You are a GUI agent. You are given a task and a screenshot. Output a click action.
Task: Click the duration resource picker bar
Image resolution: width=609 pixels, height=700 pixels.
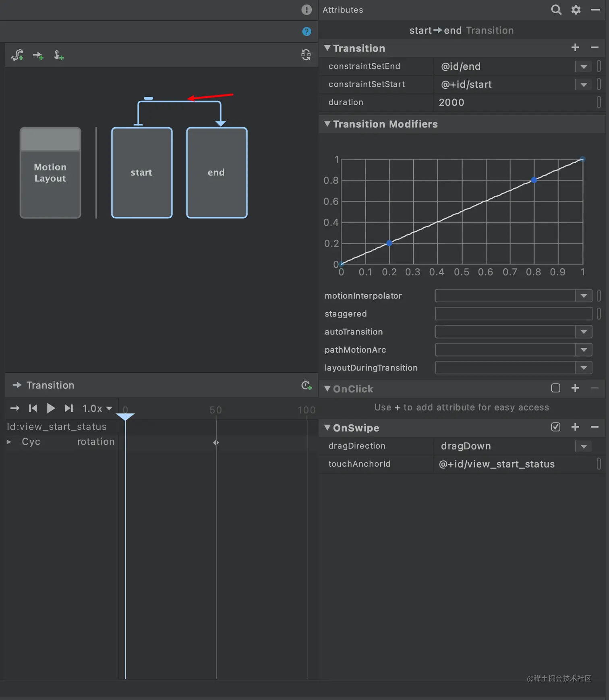click(599, 102)
